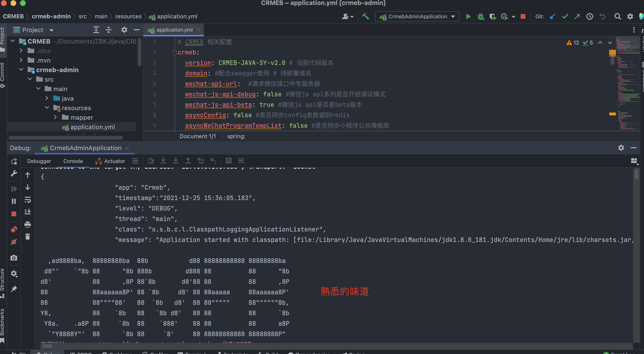This screenshot has width=644, height=354.
Task: Expand the java folder in the tree
Action: [x=47, y=98]
